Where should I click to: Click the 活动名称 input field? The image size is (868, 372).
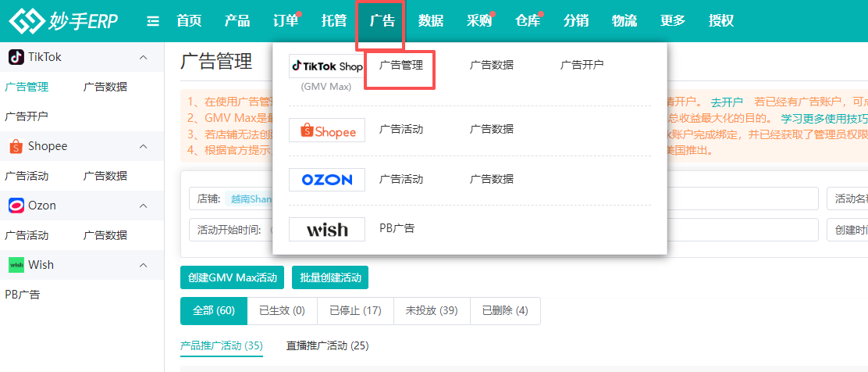(x=847, y=199)
